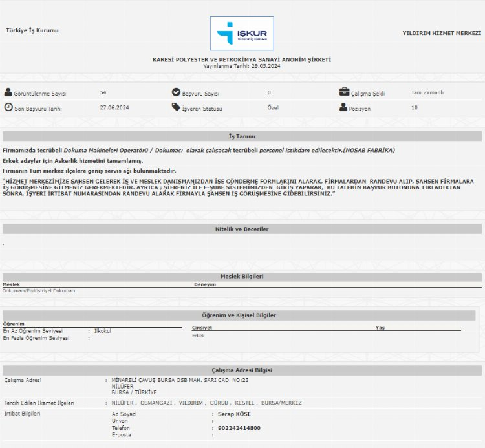
Task: Click the tag icon beside İşveren Statüsü
Action: click(x=176, y=107)
